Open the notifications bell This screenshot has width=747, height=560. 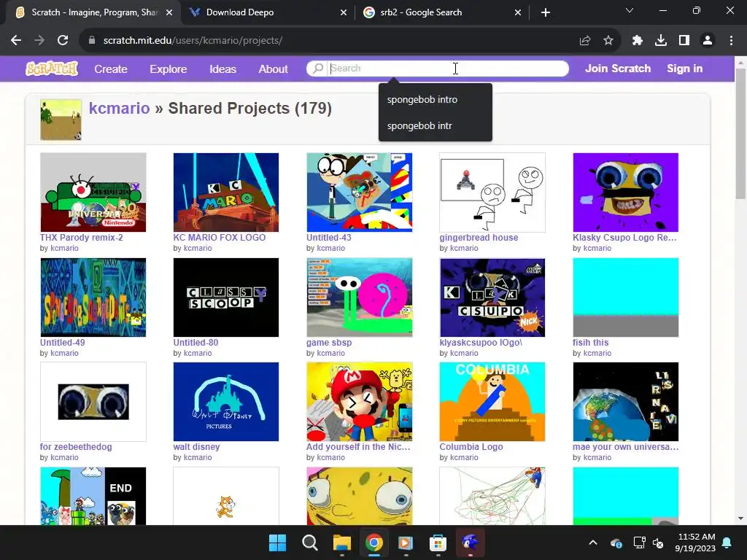coord(727,542)
